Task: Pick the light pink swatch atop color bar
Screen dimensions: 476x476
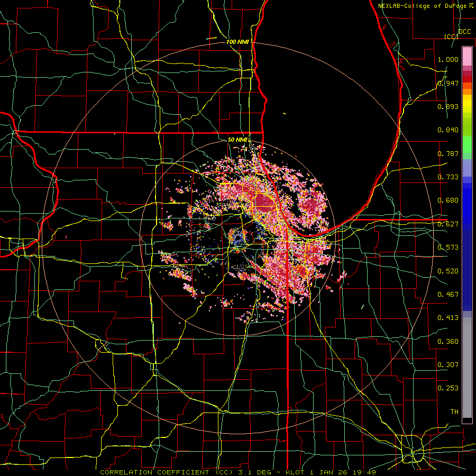Action: pos(467,56)
